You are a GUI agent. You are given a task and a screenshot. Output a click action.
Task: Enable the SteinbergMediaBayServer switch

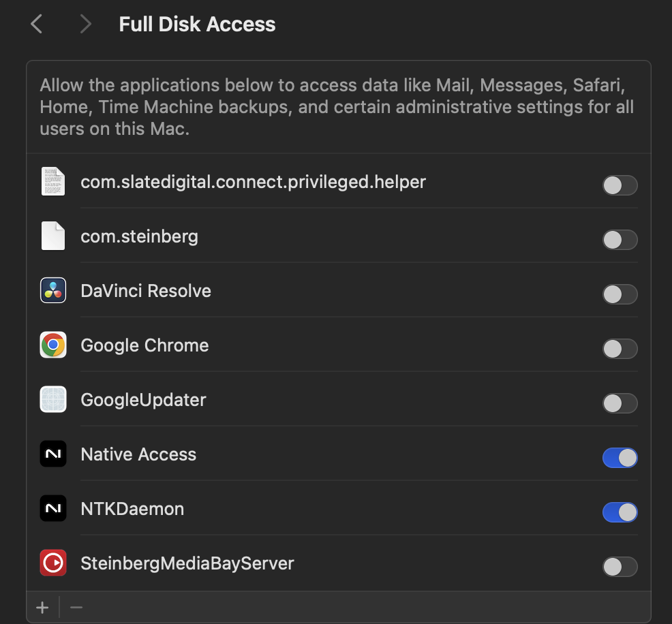click(x=620, y=567)
